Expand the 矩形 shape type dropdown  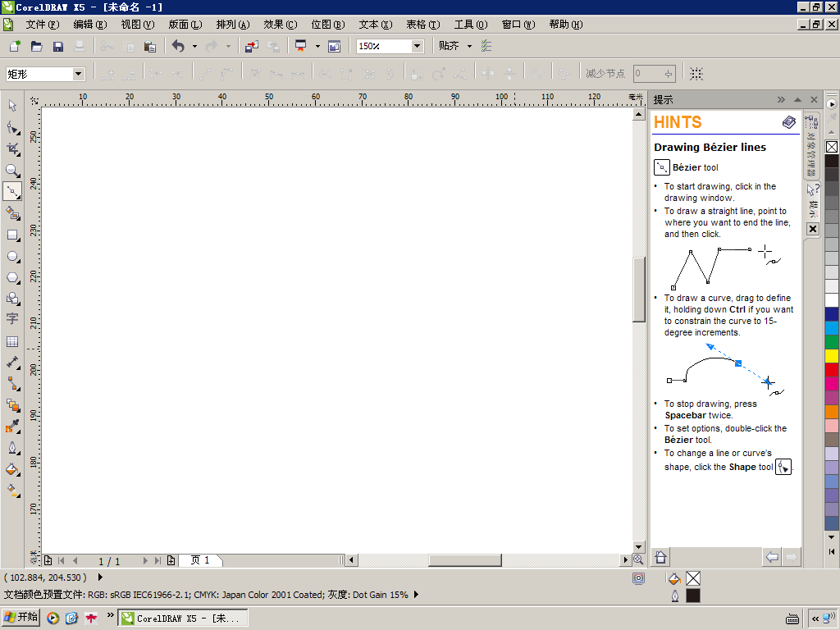78,74
